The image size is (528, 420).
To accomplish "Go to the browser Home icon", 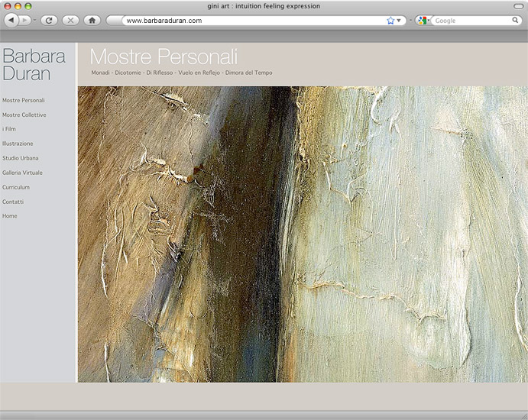I will [92, 21].
